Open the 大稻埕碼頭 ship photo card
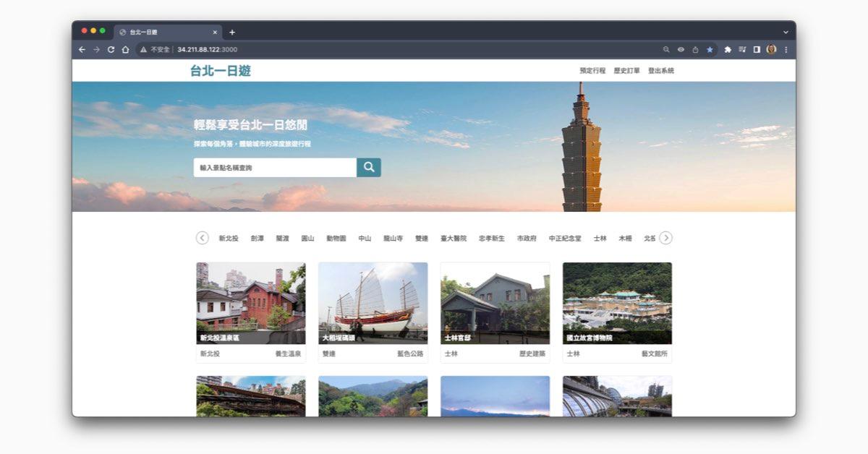The height and width of the screenshot is (454, 868). click(373, 303)
